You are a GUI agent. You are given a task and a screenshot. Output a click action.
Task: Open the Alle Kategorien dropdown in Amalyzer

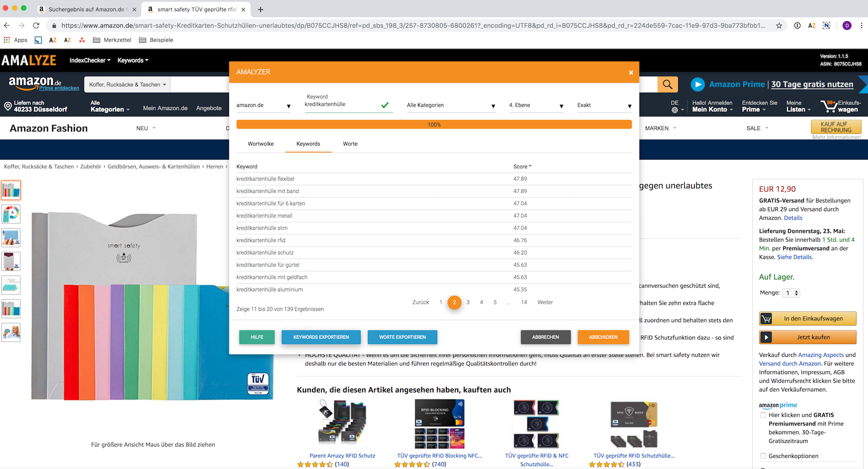(451, 105)
